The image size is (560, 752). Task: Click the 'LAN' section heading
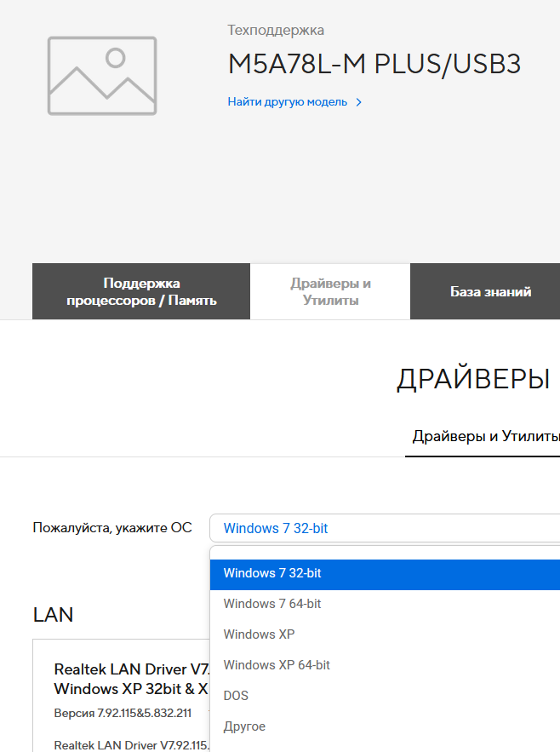pyautogui.click(x=54, y=614)
